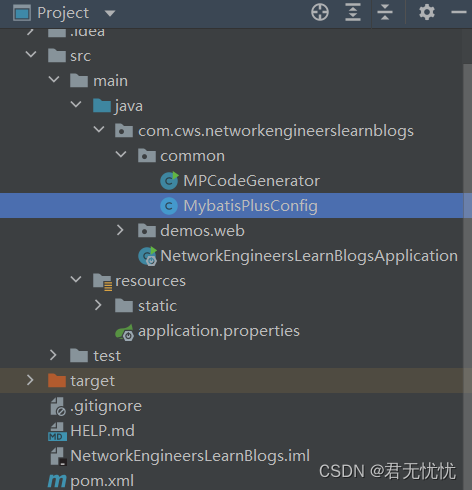Click the Project view window icon
This screenshot has width=472, height=490.
[x=22, y=13]
